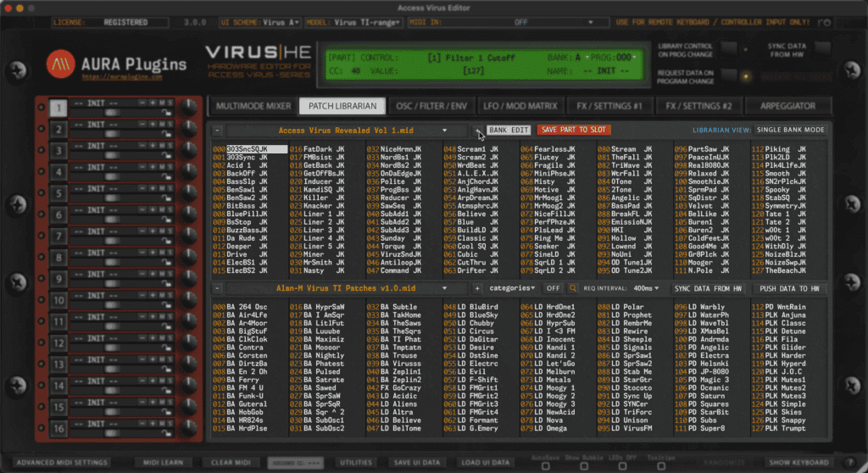Click the AURA Plugins logo
This screenshot has width=868, height=473.
(60, 64)
